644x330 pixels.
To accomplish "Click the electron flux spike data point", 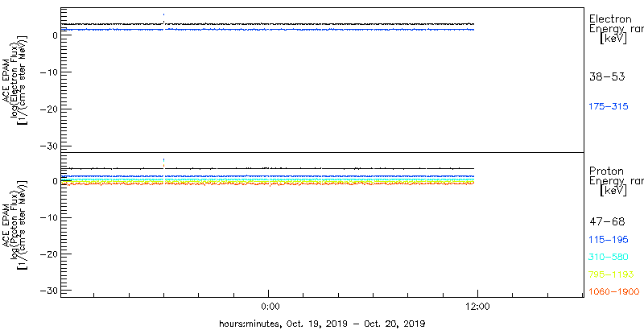I will [x=164, y=14].
